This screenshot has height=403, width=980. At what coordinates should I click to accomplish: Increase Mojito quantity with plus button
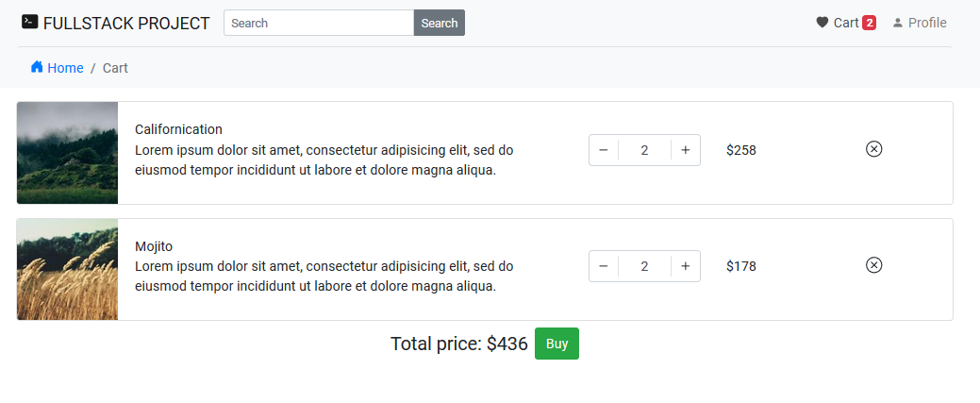click(686, 266)
